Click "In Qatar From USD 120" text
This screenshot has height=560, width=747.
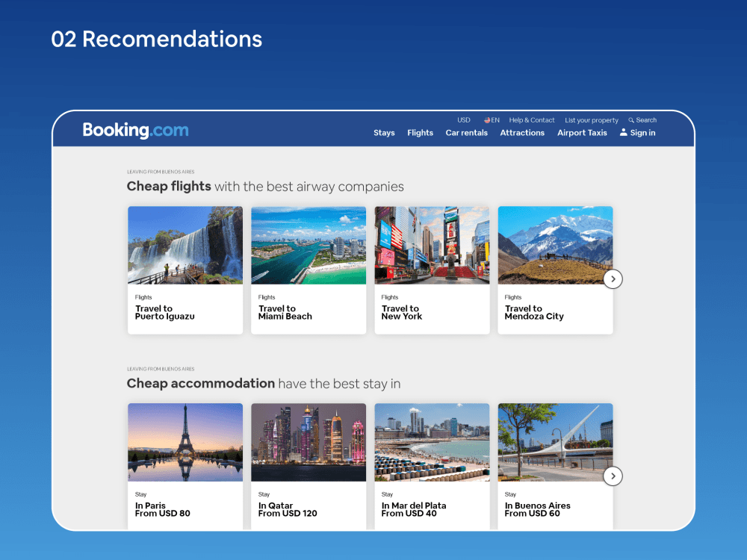tap(288, 509)
